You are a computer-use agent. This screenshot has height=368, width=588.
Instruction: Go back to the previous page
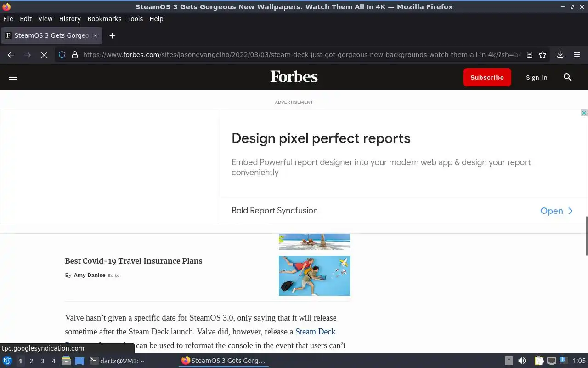tap(11, 55)
